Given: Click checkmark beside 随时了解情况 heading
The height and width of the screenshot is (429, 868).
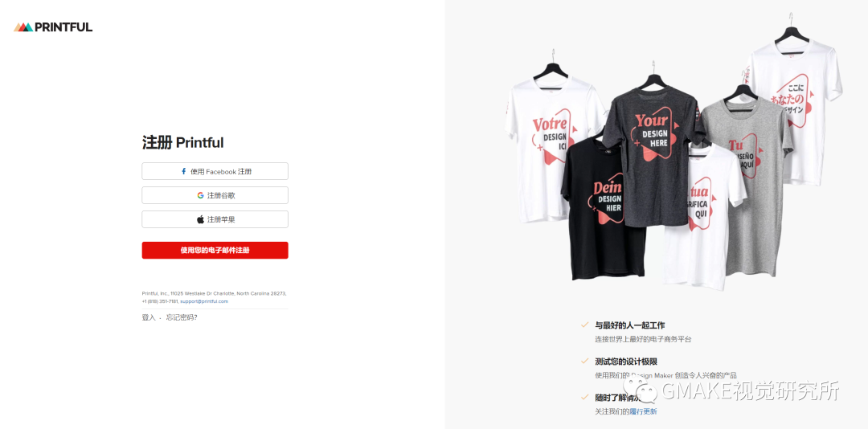Looking at the screenshot, I should [x=584, y=397].
